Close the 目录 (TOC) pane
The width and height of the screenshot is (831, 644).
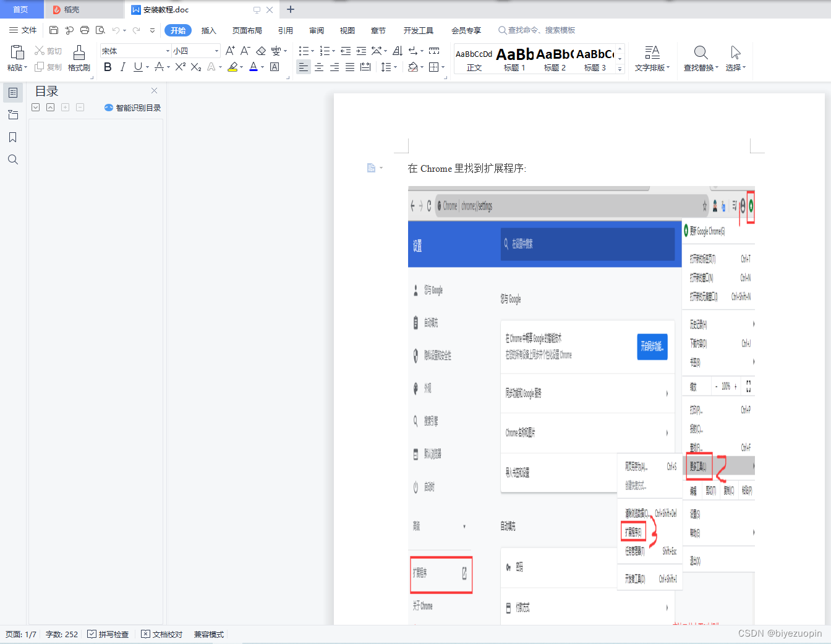tap(155, 90)
